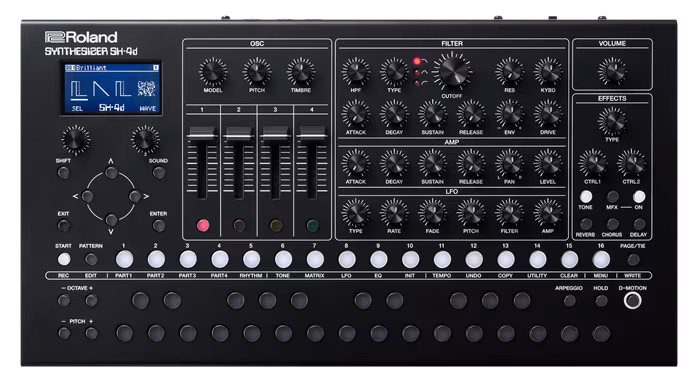
Task: Click the filter TYPE knob
Action: pos(394,72)
